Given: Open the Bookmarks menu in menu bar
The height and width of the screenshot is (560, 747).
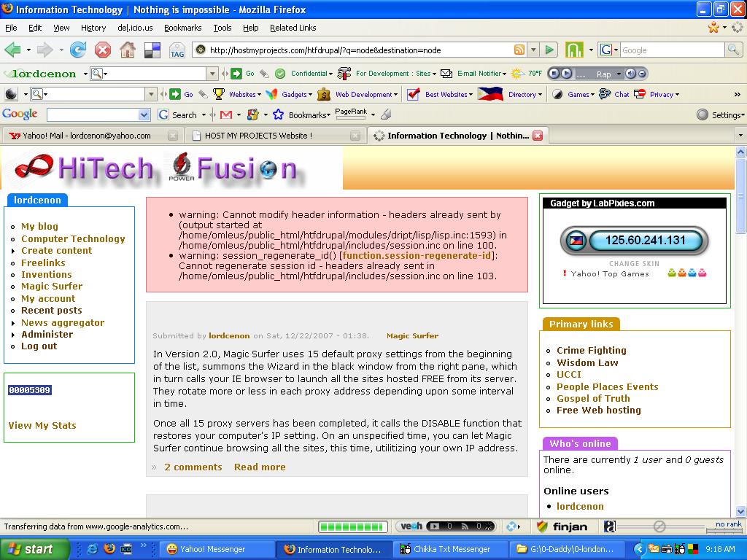Looking at the screenshot, I should (182, 28).
